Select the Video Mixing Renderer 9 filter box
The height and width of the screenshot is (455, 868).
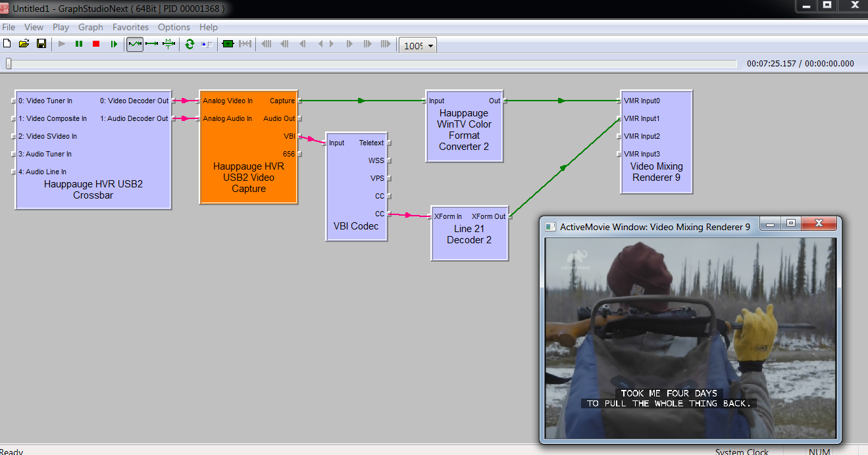[656, 172]
